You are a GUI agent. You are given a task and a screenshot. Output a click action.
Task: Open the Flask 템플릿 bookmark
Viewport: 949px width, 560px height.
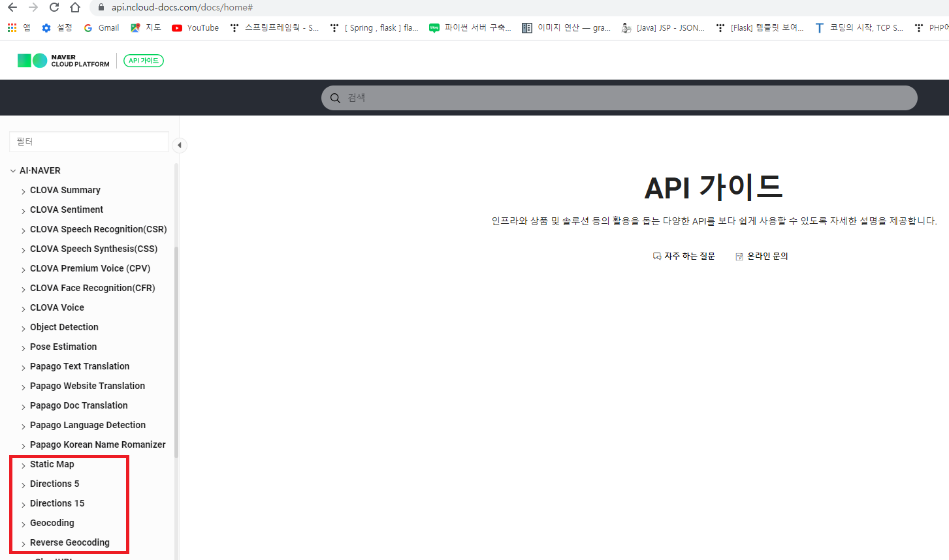pos(760,28)
